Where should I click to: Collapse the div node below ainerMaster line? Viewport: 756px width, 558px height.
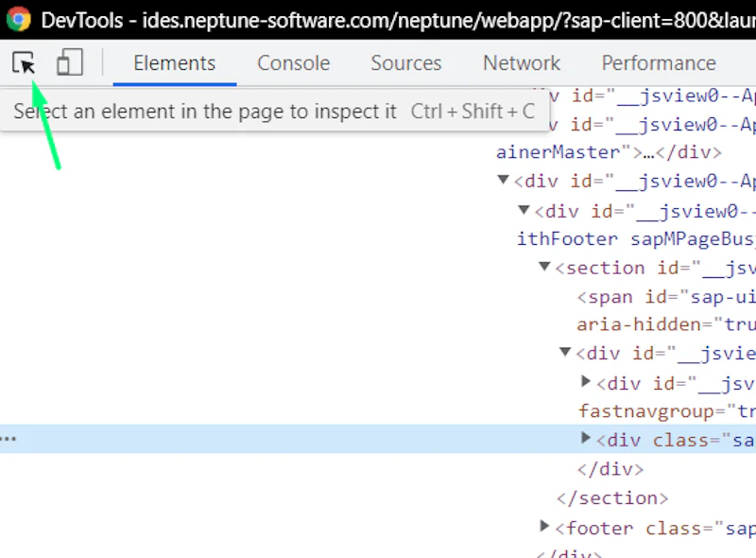tap(504, 180)
